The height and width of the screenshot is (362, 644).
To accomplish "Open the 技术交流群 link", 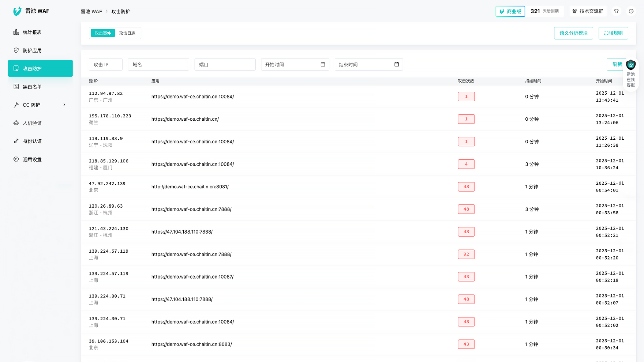I will coord(588,11).
